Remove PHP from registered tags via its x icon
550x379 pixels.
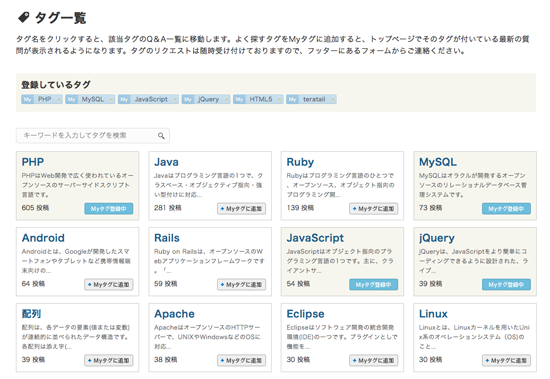[x=59, y=100]
